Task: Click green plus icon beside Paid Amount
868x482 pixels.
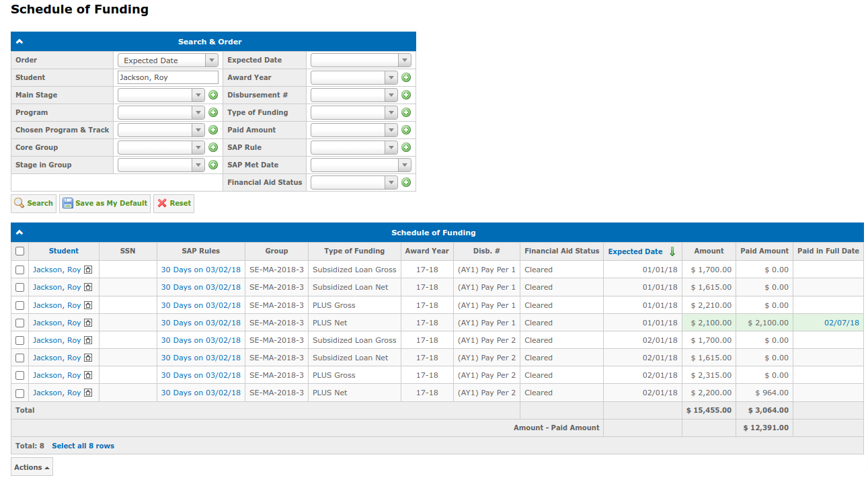Action: click(406, 130)
